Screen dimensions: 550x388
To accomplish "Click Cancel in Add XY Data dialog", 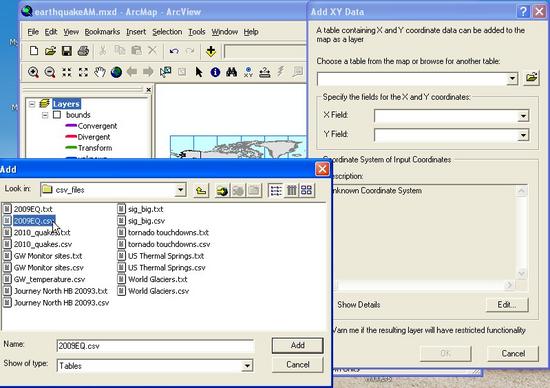I will pos(513,353).
